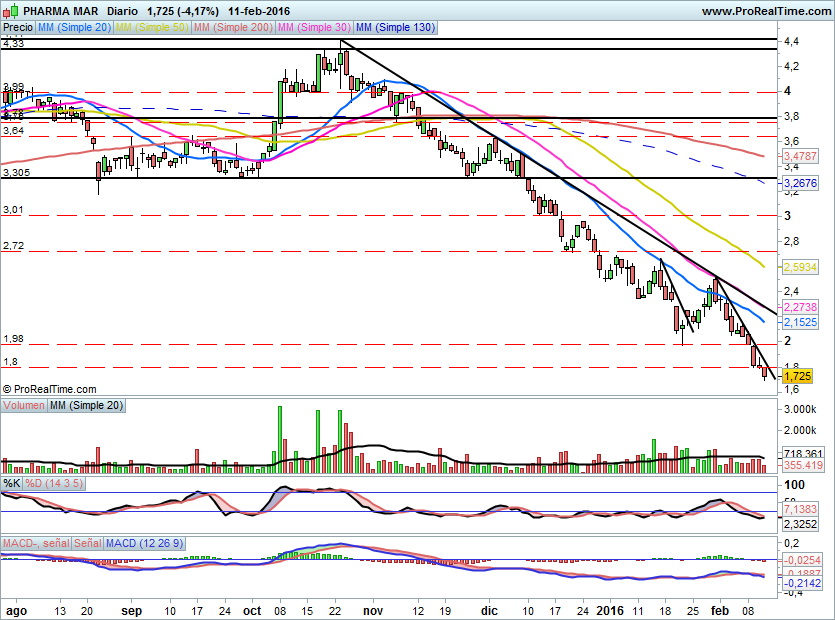Click the current price tag 1,725
The width and height of the screenshot is (835, 620).
[796, 377]
